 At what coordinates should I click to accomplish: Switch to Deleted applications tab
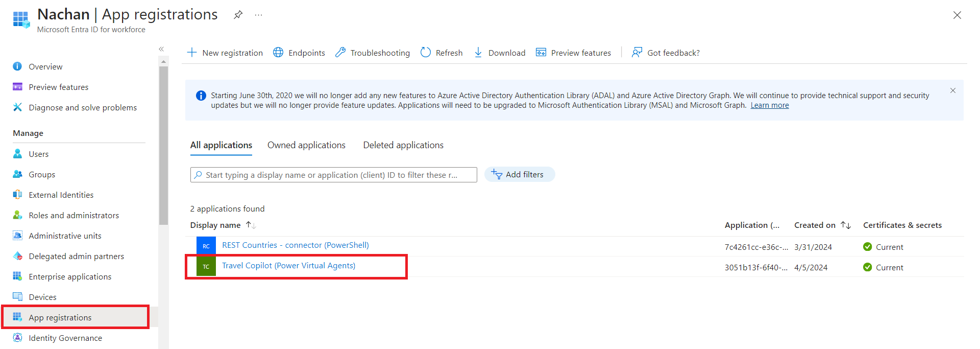point(403,145)
